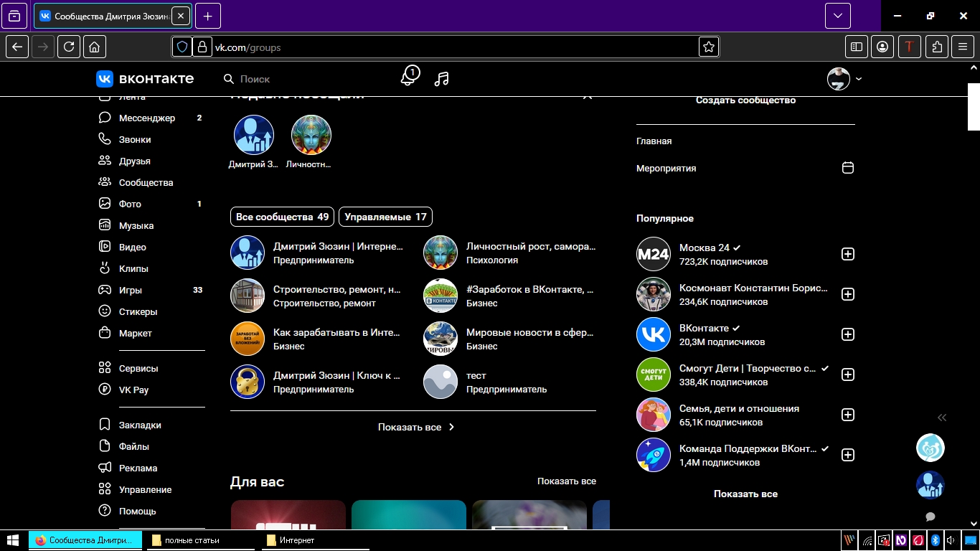Viewport: 980px width, 551px height.
Task: Open a new browser tab
Action: [208, 16]
